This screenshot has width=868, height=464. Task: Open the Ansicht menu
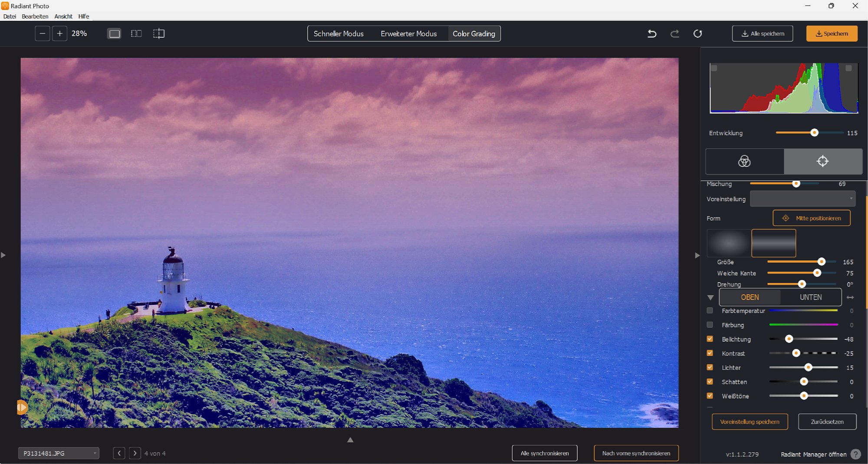(63, 16)
